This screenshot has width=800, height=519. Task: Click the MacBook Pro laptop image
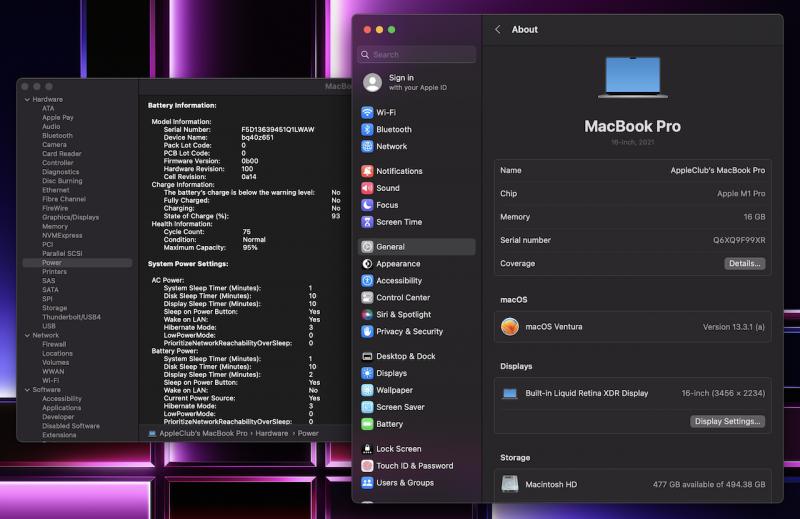click(633, 77)
